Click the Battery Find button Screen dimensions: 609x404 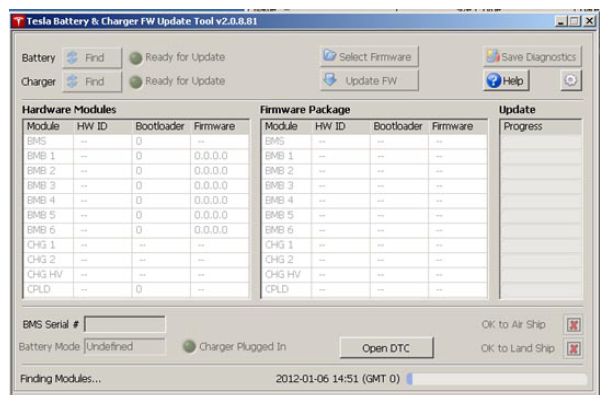[x=92, y=57]
